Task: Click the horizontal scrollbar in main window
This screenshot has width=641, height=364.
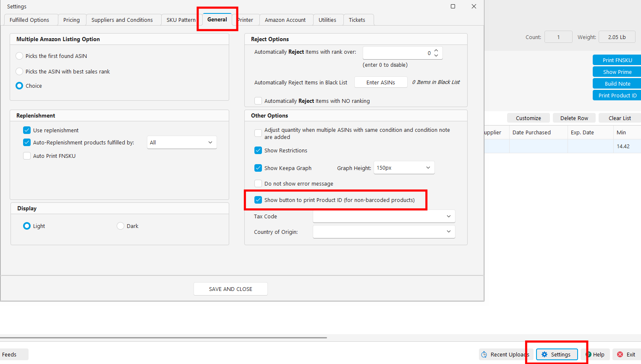Action: [163, 338]
